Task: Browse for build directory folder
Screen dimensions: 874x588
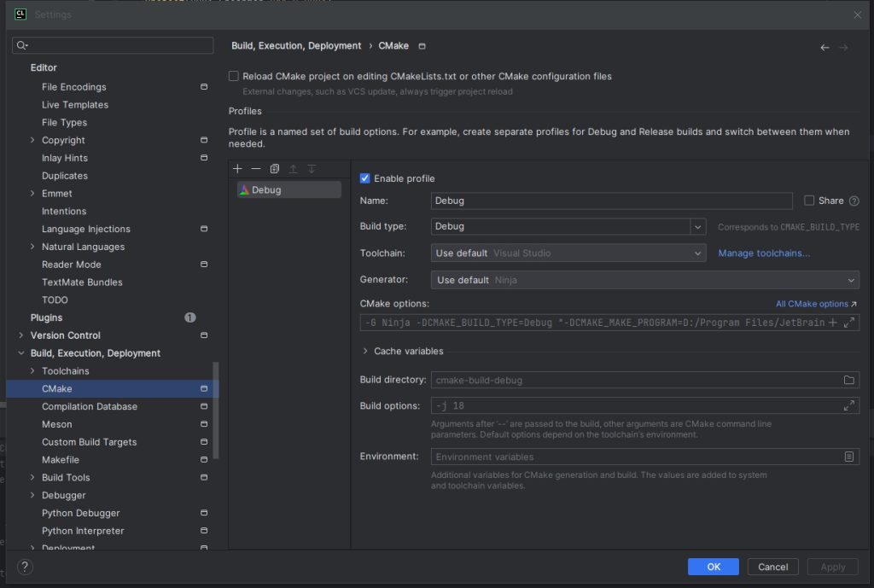Action: point(849,380)
